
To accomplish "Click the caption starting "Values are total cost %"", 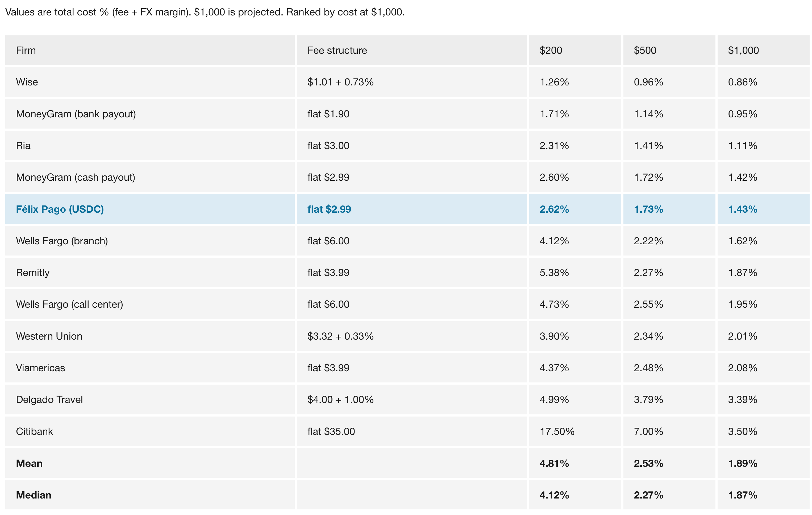I will 205,12.
